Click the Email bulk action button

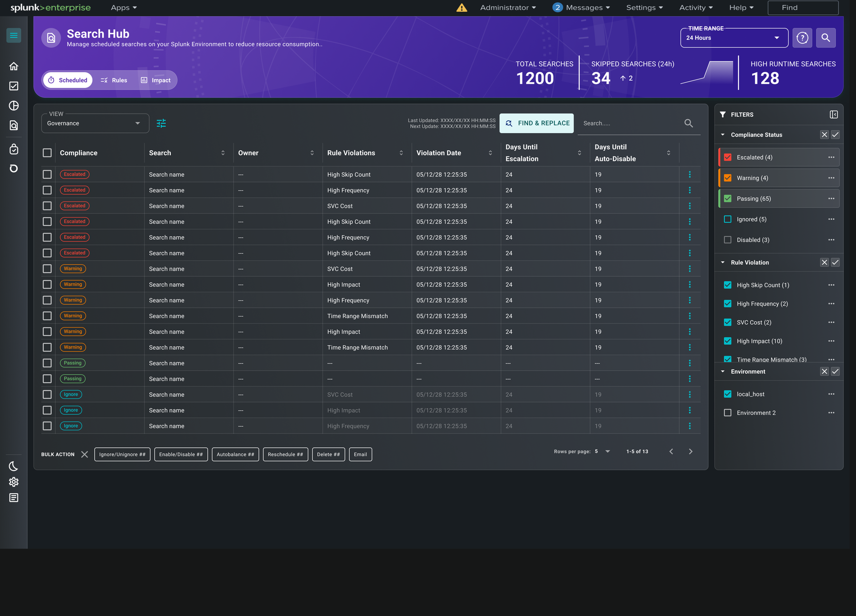pos(360,454)
